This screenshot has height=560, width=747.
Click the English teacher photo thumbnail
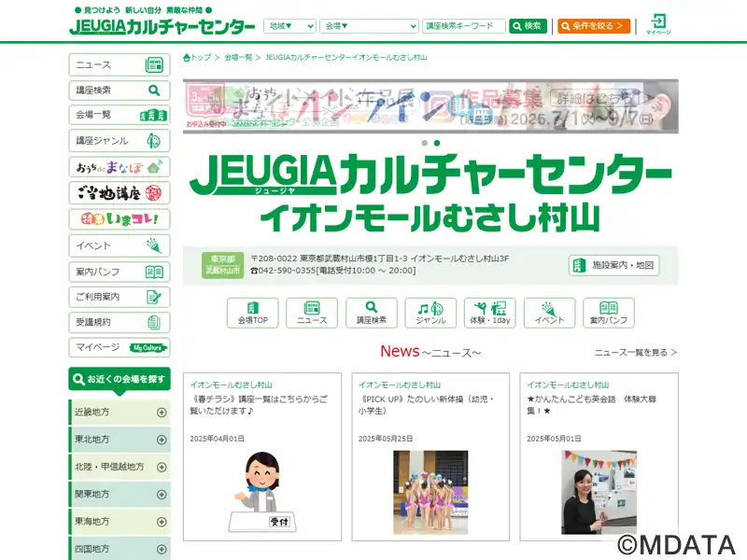pos(599,493)
